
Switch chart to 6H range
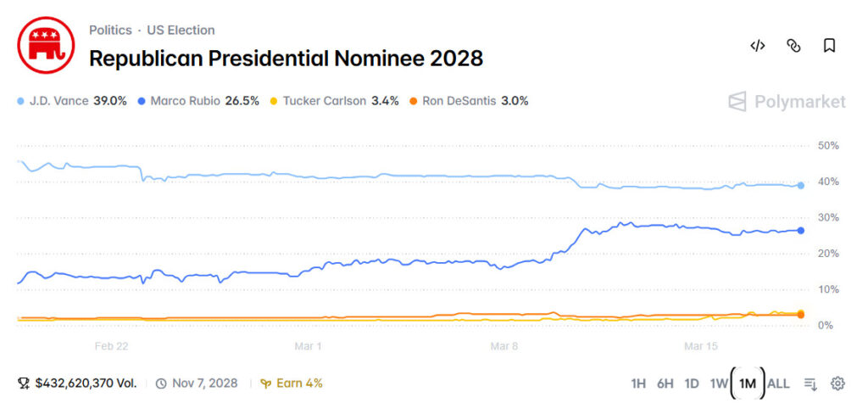tap(665, 383)
